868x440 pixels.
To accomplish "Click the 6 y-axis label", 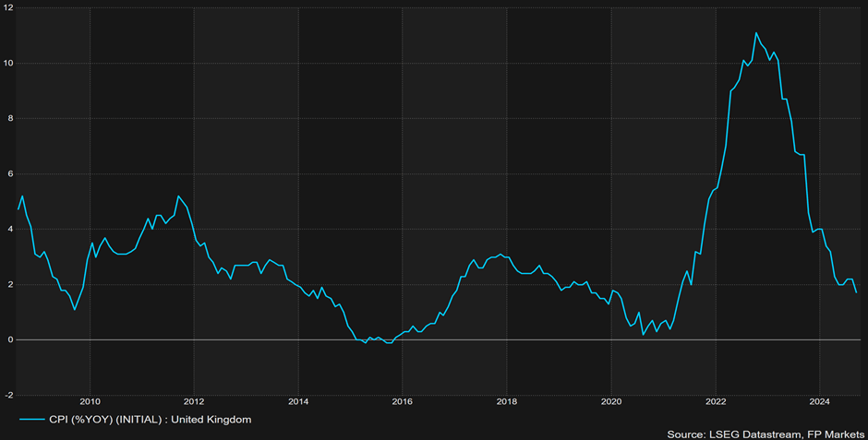I will (x=10, y=173).
